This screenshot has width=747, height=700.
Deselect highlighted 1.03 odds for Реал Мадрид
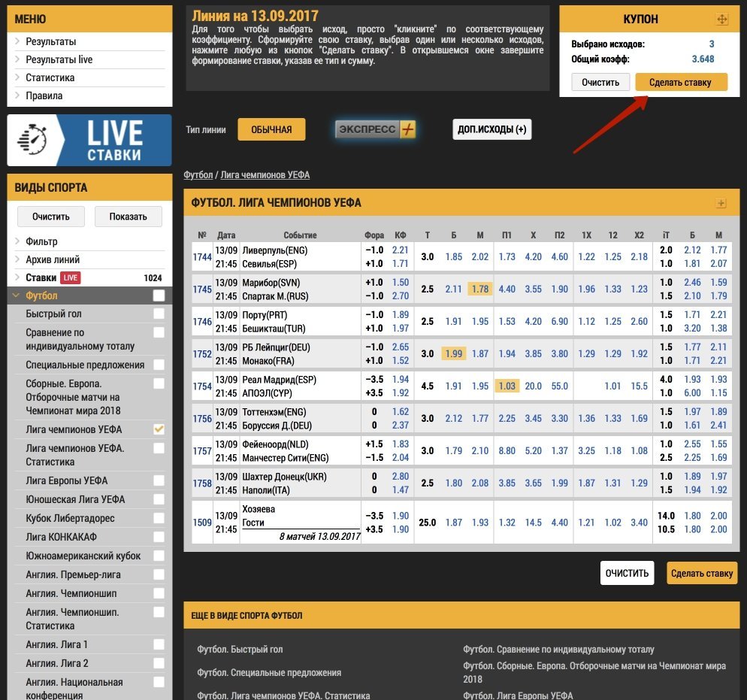(x=507, y=386)
